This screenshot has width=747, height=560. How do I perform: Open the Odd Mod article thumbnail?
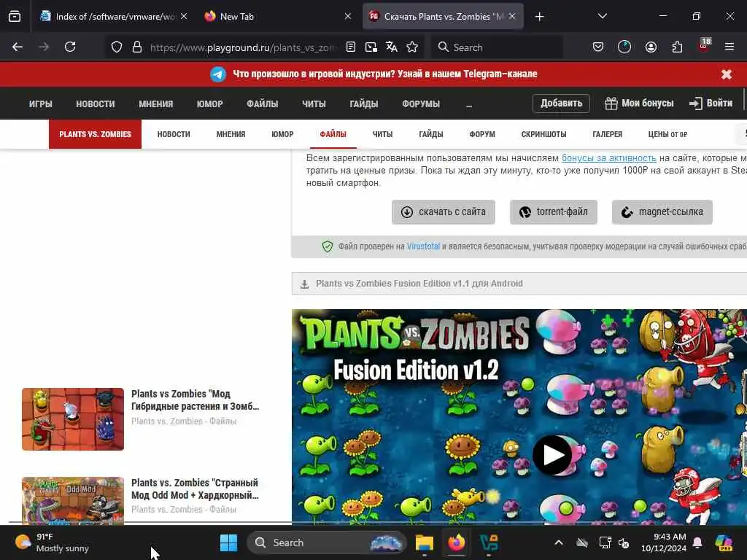pyautogui.click(x=73, y=500)
